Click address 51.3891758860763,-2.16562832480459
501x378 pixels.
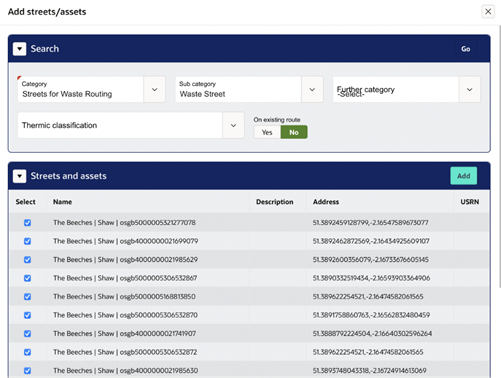pos(371,315)
